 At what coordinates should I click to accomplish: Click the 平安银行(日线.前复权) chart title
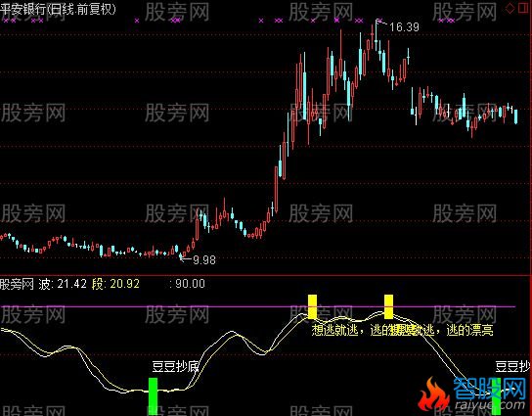58,9
